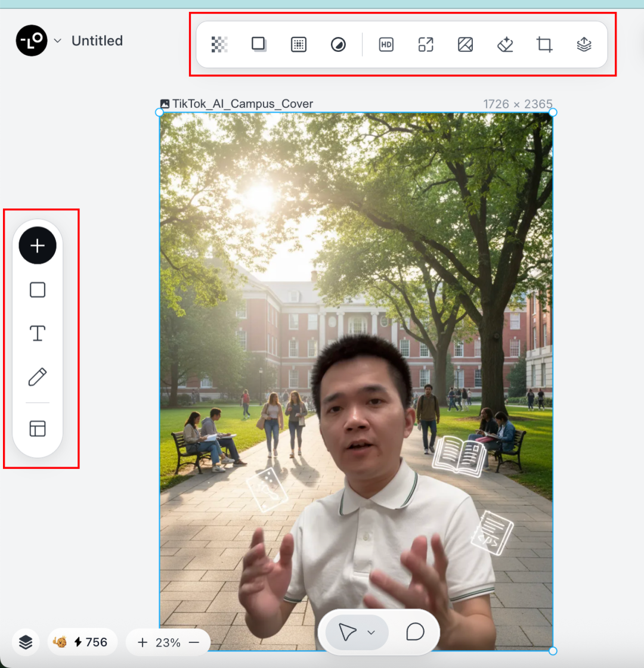The height and width of the screenshot is (668, 644).
Task: Click the HD upscale icon
Action: (386, 45)
